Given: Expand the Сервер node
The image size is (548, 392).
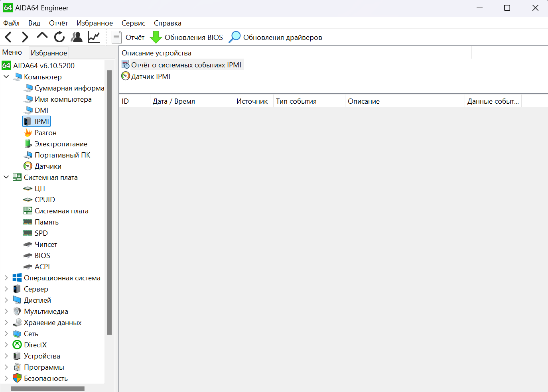Looking at the screenshot, I should (6, 289).
